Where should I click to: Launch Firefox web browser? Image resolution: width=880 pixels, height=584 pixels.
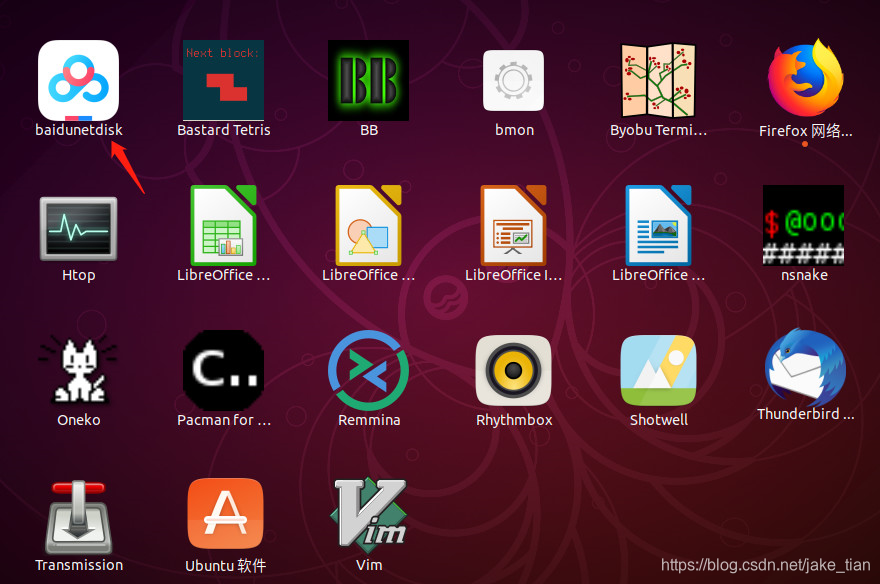tap(805, 79)
